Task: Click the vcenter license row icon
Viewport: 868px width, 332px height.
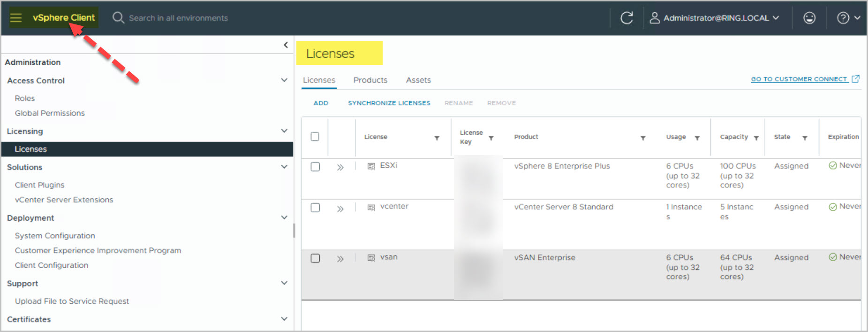Action: click(371, 208)
